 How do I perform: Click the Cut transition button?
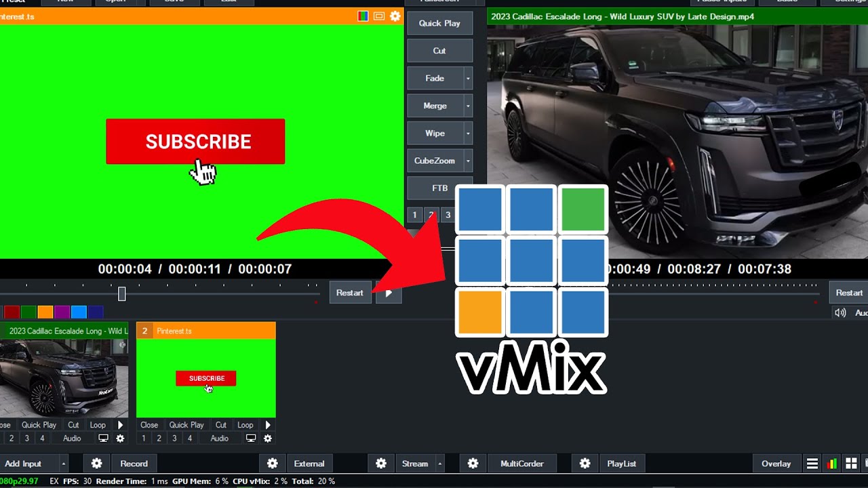click(x=439, y=51)
